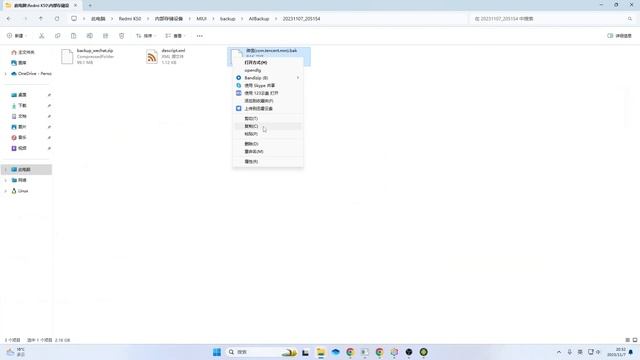Expand the OneDrive tree node
The image size is (640, 360).
(5, 74)
